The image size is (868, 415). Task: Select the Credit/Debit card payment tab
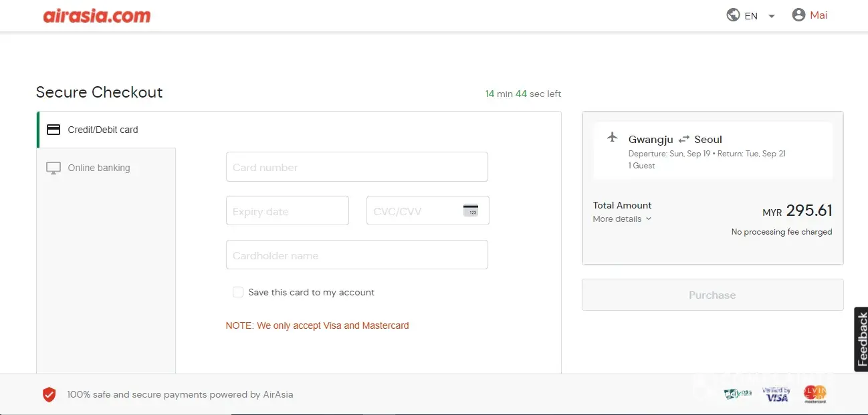[x=103, y=130]
